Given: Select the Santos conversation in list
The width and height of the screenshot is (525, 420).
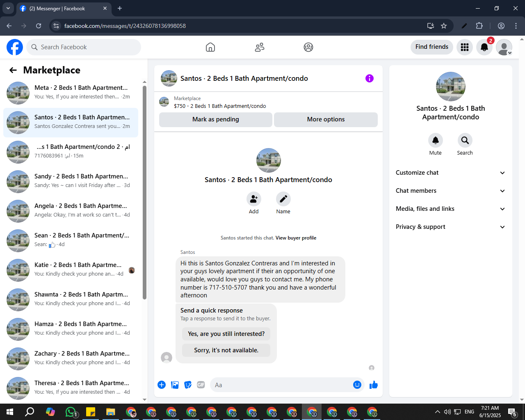Looking at the screenshot, I should click(x=71, y=123).
